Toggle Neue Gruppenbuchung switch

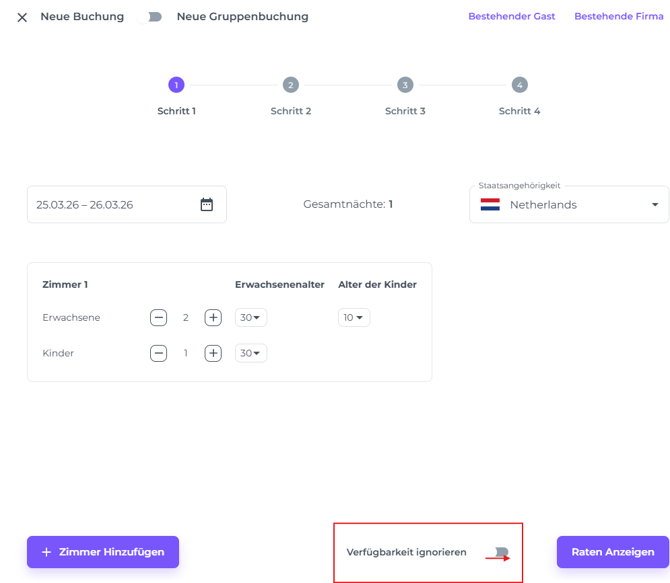tap(154, 17)
